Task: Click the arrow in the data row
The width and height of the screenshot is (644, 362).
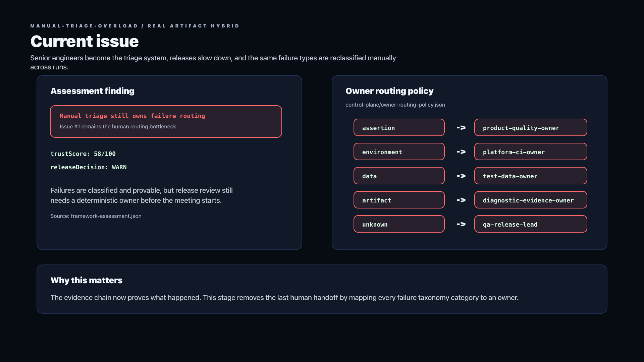Action: pyautogui.click(x=461, y=176)
